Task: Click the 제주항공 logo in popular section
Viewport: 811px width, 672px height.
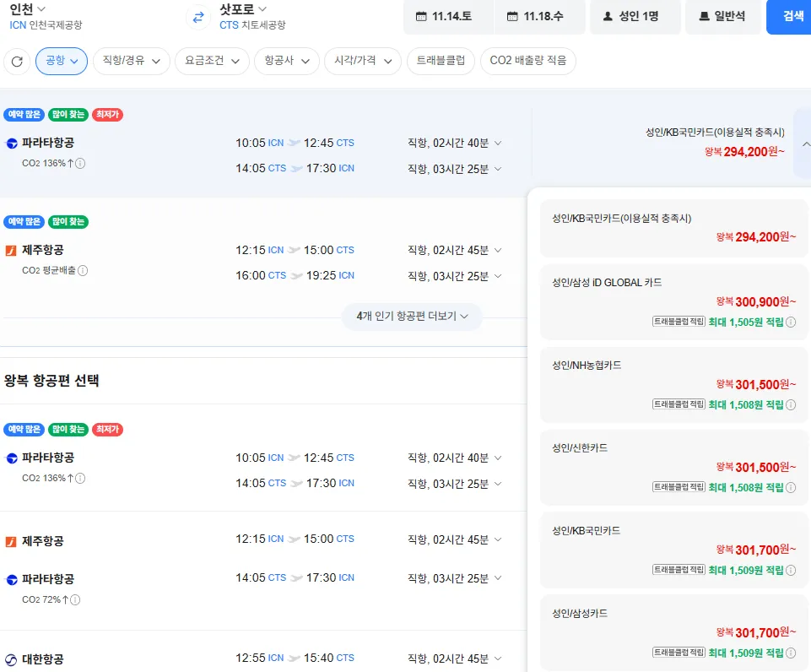Action: click(11, 251)
